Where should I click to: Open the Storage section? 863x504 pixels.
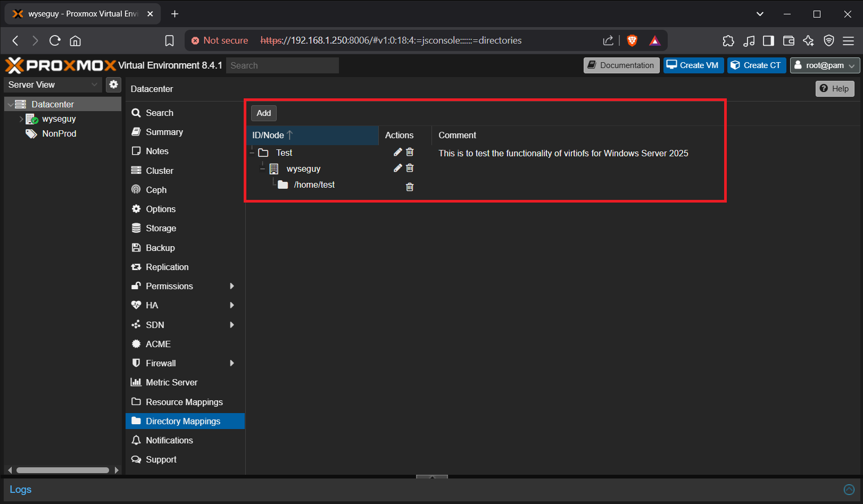(x=185, y=228)
